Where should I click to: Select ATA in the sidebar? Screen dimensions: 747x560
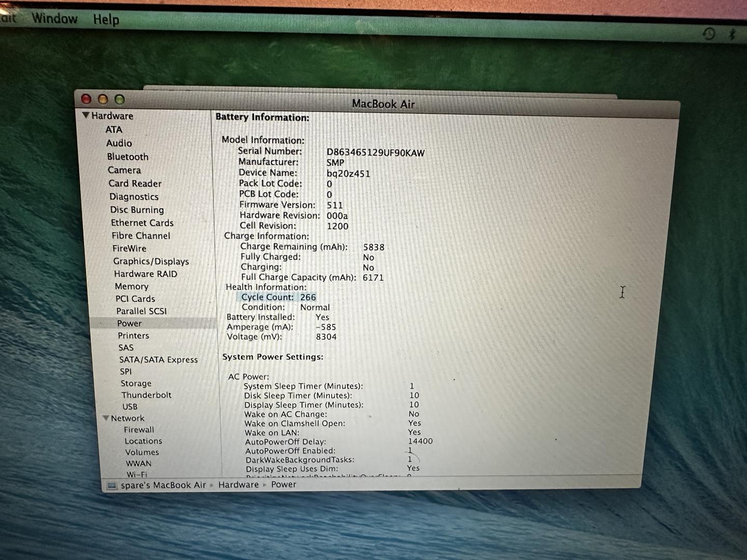tap(114, 130)
